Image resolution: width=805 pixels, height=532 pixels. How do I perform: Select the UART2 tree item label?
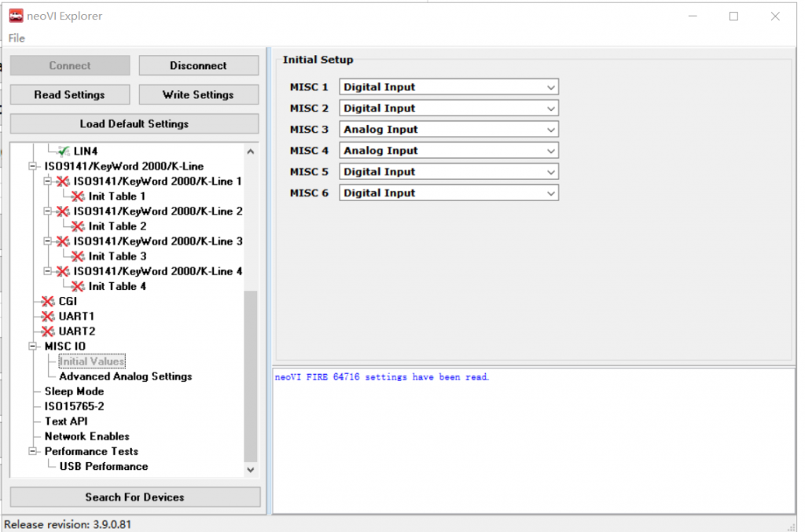[77, 332]
